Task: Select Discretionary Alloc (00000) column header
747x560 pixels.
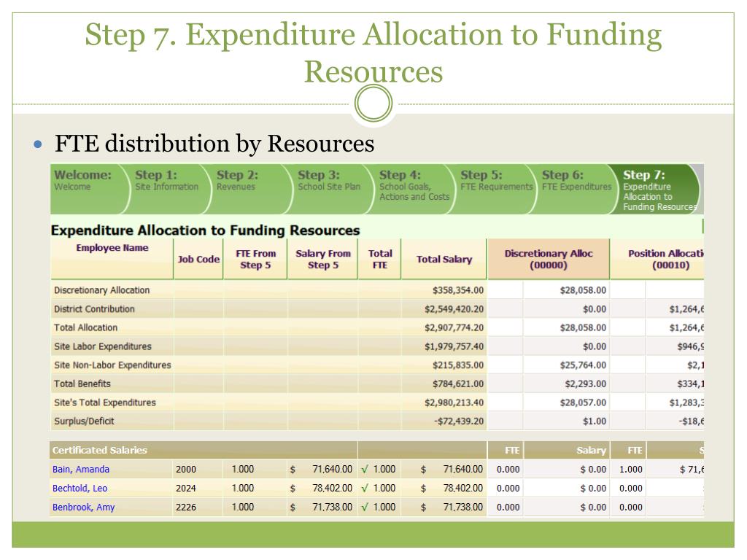Action: click(x=549, y=259)
